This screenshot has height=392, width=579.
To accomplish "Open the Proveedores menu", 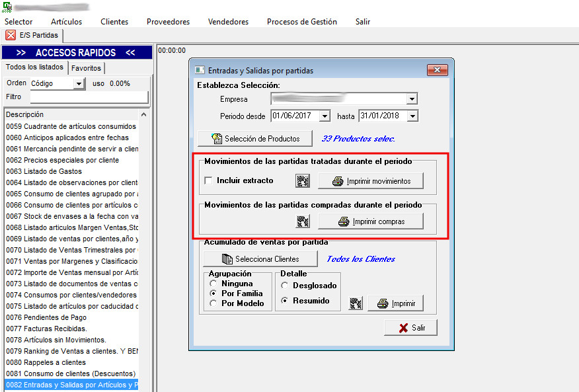I will click(168, 22).
